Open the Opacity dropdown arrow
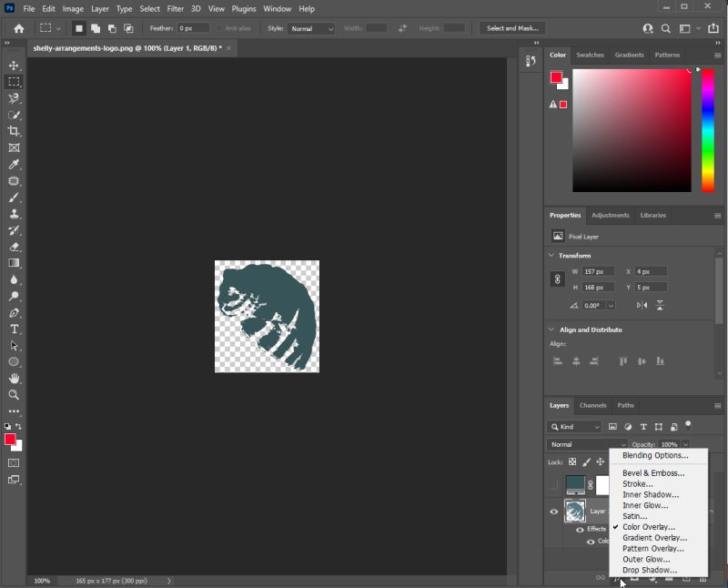The width and height of the screenshot is (728, 588). 686,444
